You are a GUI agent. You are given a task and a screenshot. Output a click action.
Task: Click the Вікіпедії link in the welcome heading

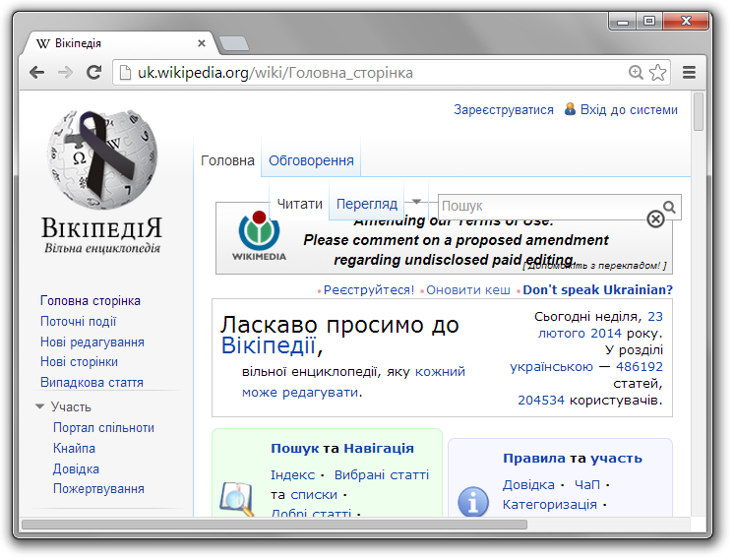269,345
